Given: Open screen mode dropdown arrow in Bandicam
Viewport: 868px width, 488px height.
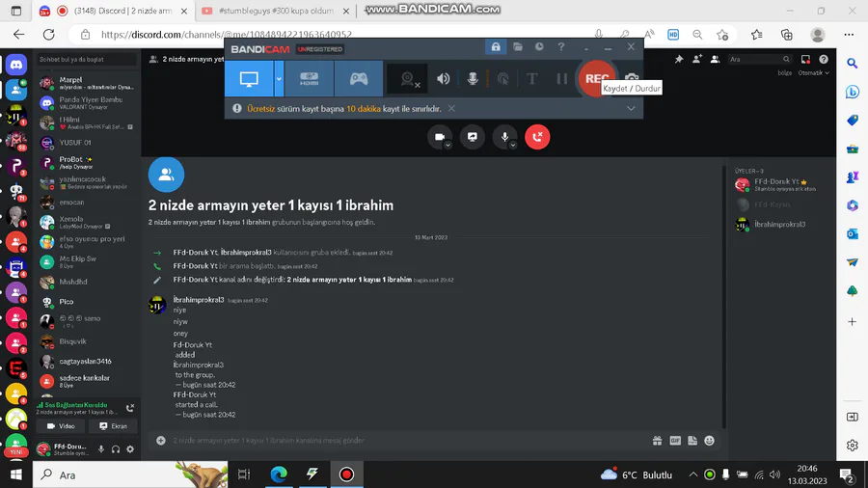Looking at the screenshot, I should (279, 78).
